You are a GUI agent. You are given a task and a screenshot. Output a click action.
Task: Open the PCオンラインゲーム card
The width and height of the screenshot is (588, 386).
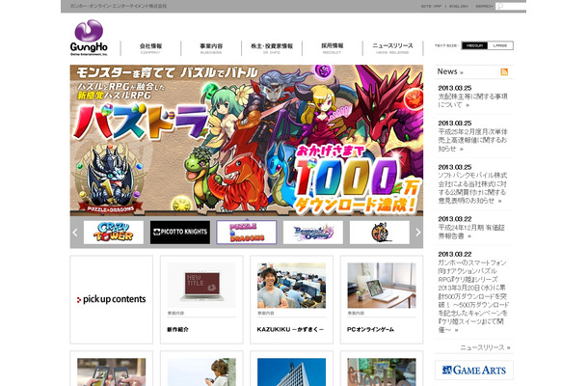click(x=382, y=300)
